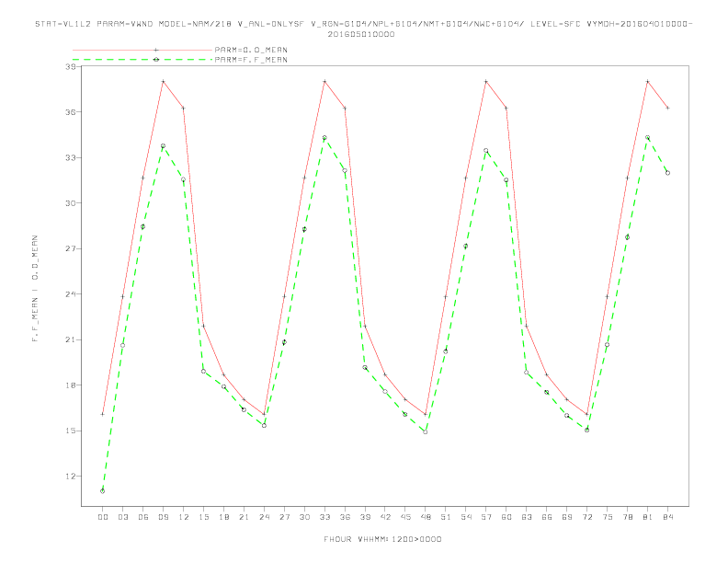Click y-axis tick label 33

pos(71,157)
